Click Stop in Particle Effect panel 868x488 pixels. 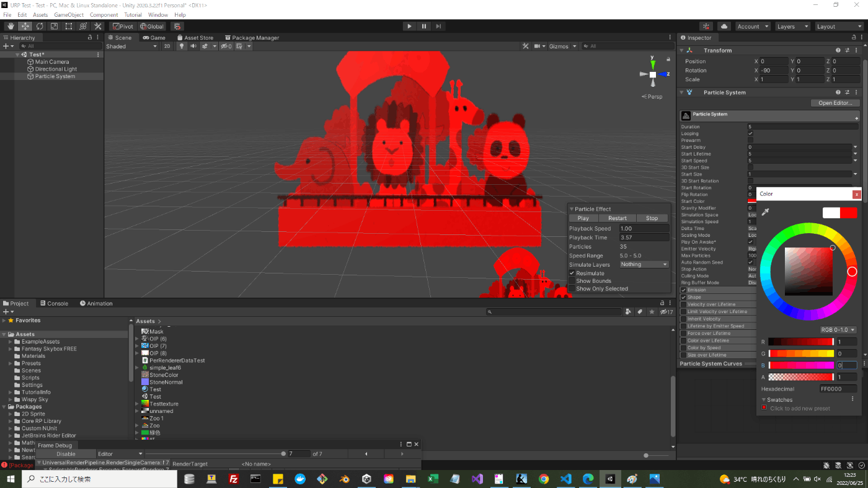tap(652, 218)
